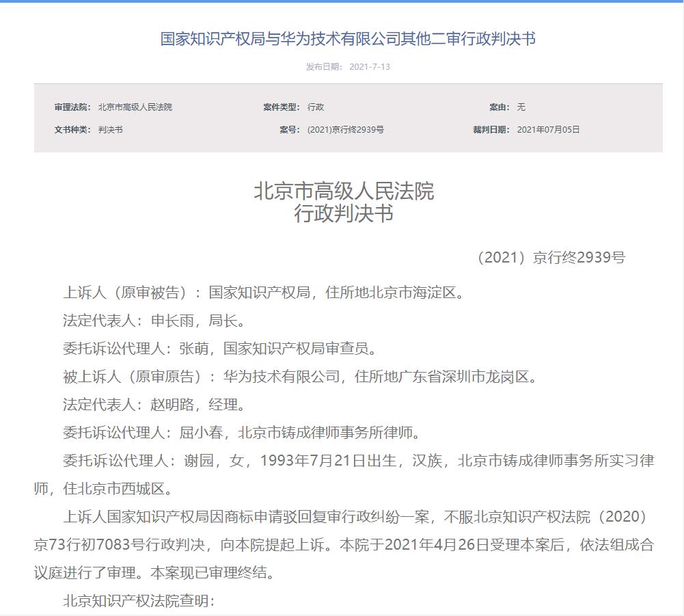The width and height of the screenshot is (684, 616).
Task: Click the 案由 value 无
Action: 521,107
